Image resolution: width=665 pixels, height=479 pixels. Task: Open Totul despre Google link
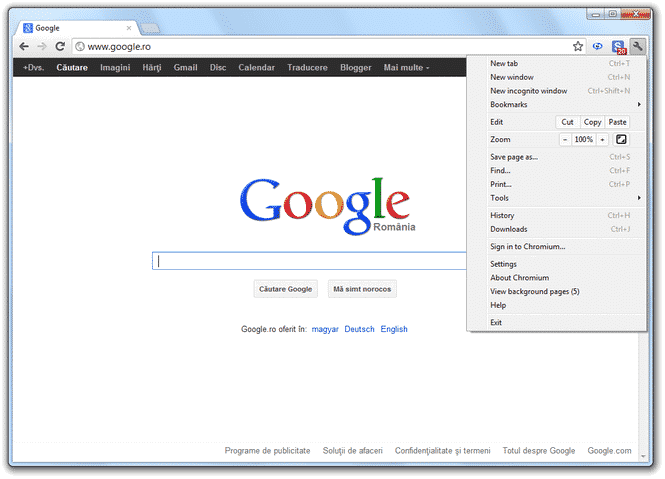click(x=539, y=450)
